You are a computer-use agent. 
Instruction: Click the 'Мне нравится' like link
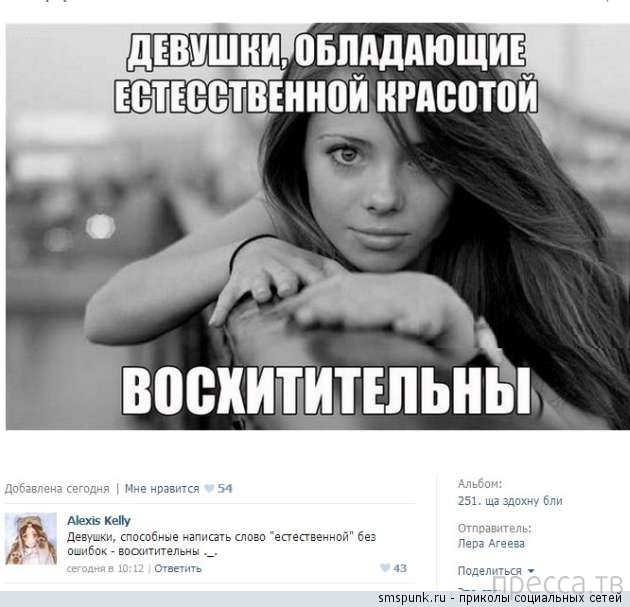click(x=162, y=488)
